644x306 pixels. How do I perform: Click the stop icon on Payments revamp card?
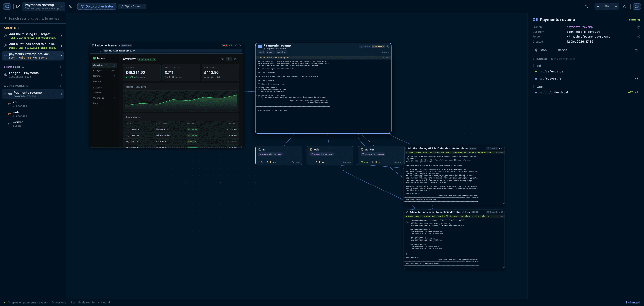click(x=388, y=47)
